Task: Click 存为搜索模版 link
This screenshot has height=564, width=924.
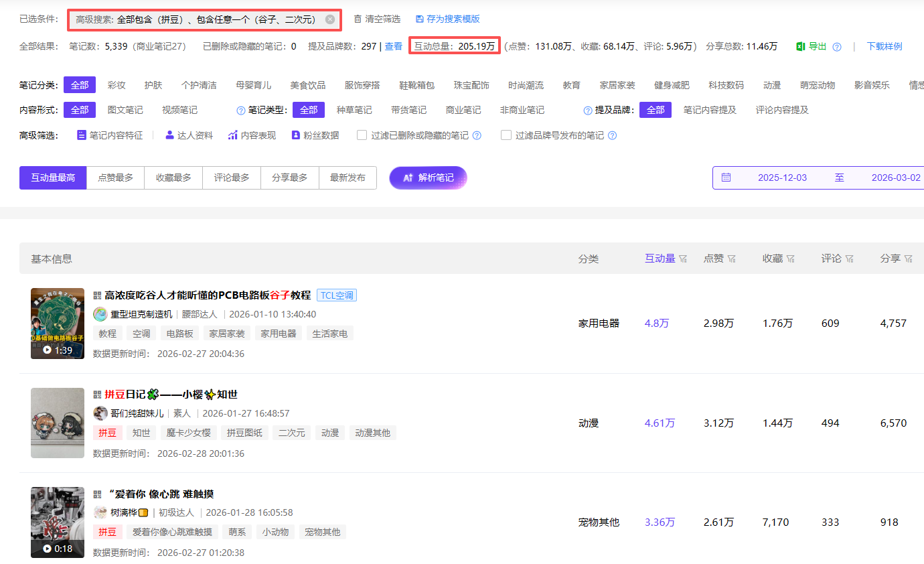Action: (x=447, y=19)
